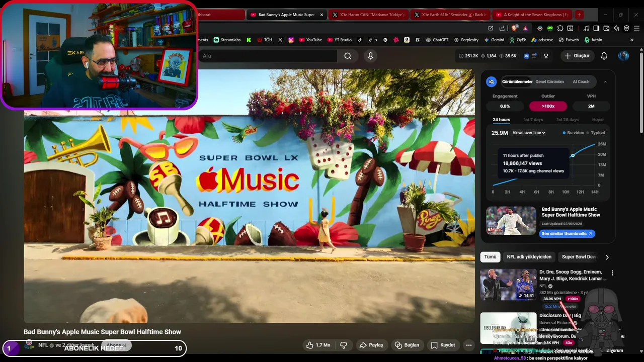Switch to A Knight of the Seven Kingdoms tab
The width and height of the screenshot is (644, 362).
[532, 15]
